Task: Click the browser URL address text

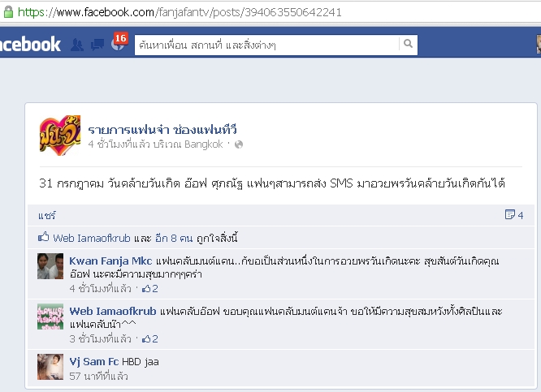Action: (x=180, y=12)
